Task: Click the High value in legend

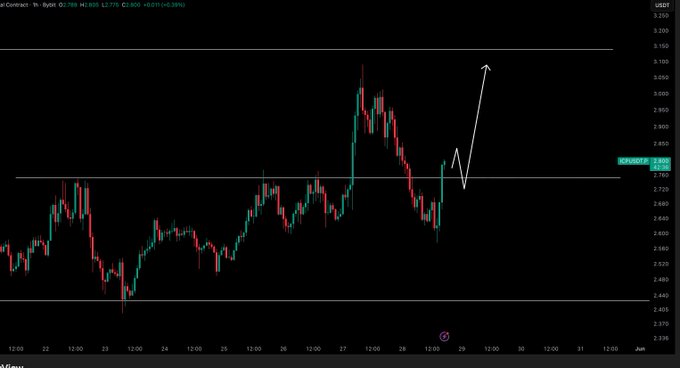Action: click(89, 5)
